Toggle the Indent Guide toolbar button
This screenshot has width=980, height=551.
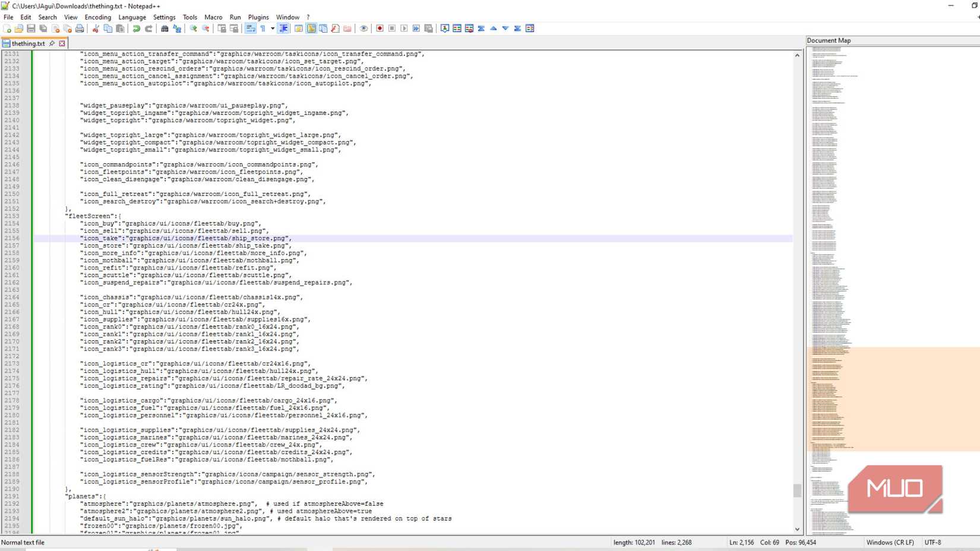coord(283,28)
